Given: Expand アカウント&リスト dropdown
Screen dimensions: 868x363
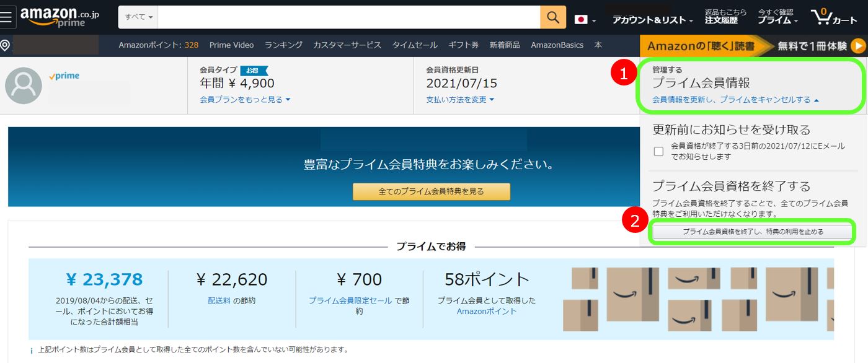Looking at the screenshot, I should (653, 20).
